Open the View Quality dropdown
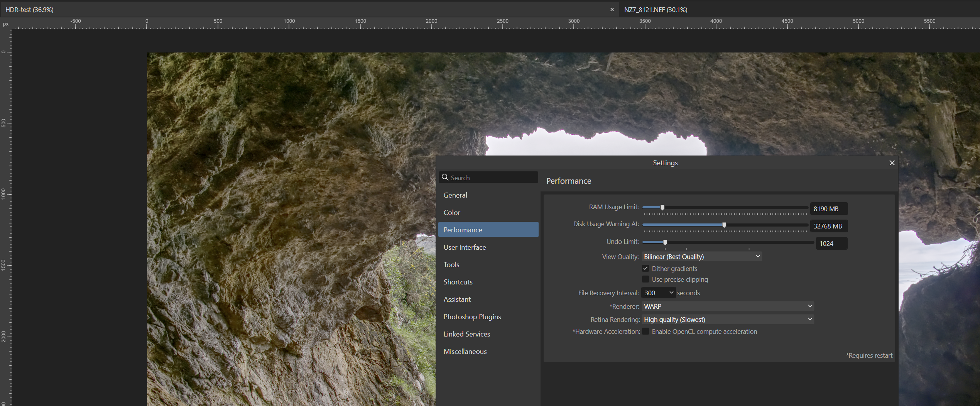This screenshot has height=406, width=980. (x=701, y=257)
